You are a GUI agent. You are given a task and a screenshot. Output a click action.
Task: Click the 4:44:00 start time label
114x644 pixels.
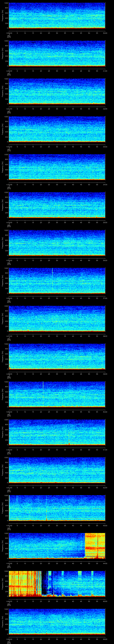click(9, 601)
